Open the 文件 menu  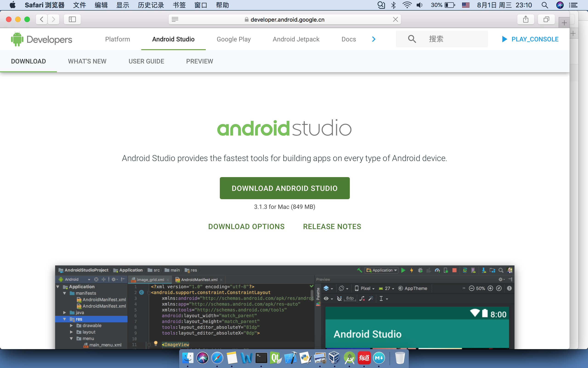pyautogui.click(x=79, y=5)
